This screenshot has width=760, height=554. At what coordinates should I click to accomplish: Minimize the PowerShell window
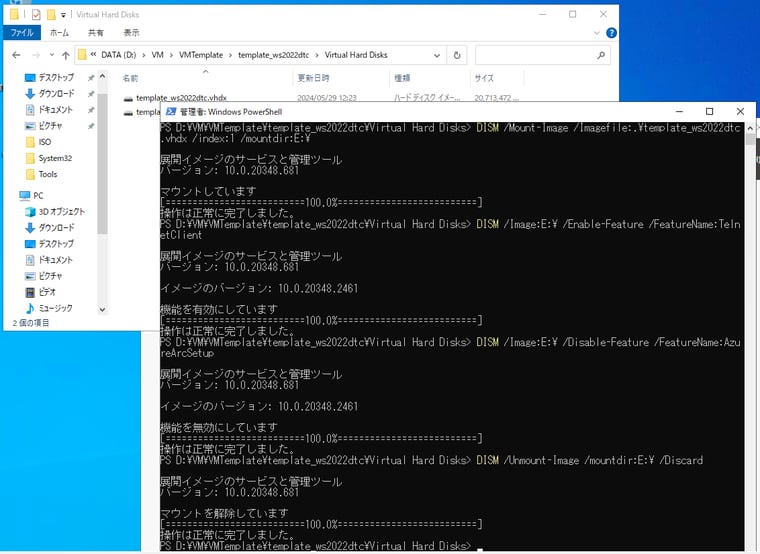pos(679,111)
